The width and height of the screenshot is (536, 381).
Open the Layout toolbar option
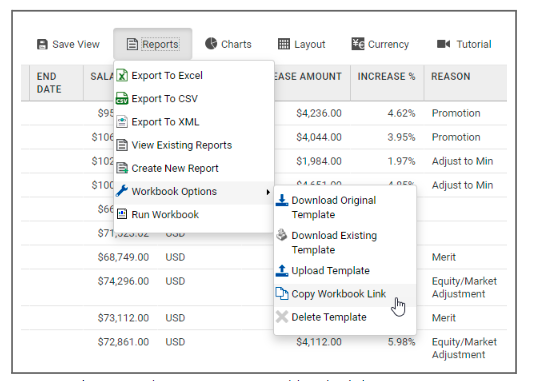(302, 44)
